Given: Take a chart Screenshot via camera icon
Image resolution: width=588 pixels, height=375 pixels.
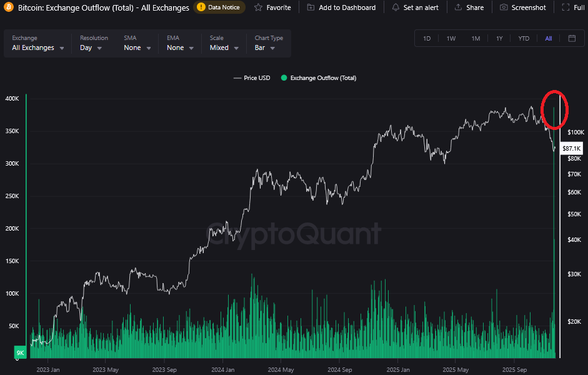Looking at the screenshot, I should (x=504, y=7).
